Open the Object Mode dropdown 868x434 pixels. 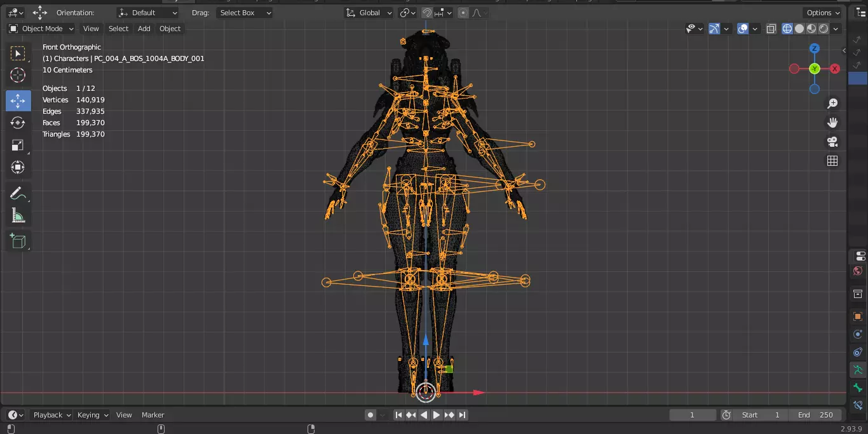coord(41,29)
